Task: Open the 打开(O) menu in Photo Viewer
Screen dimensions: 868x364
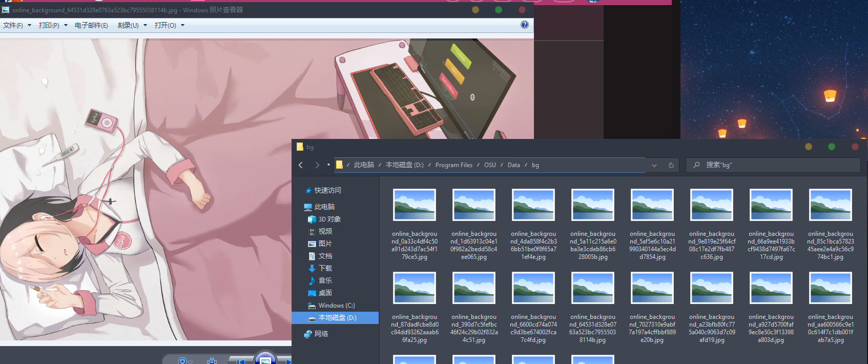Action: (170, 25)
